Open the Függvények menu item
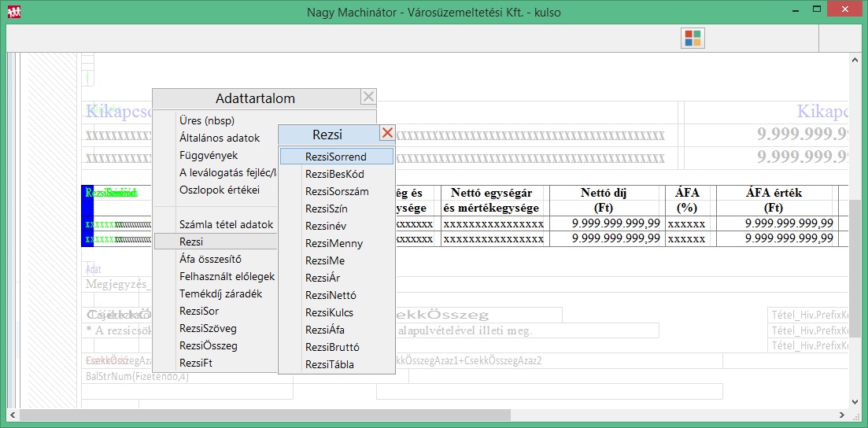868x428 pixels. point(209,155)
